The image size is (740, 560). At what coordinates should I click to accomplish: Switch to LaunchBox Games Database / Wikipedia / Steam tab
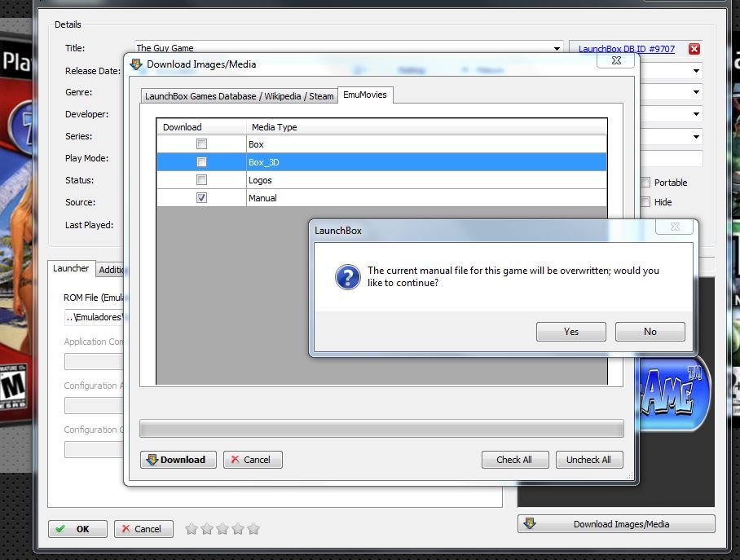(x=240, y=96)
